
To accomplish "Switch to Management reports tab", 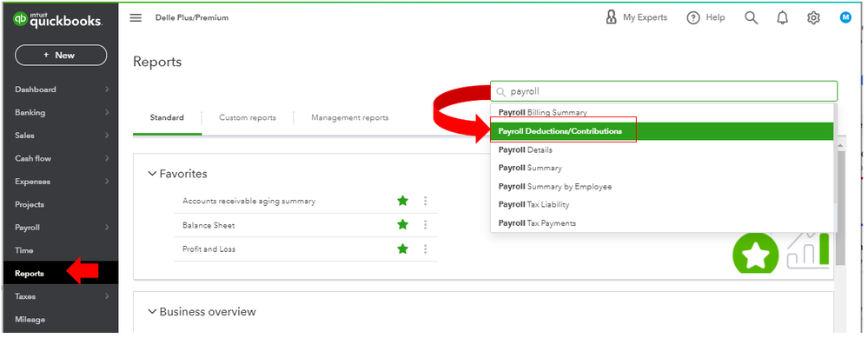I will pos(350,118).
